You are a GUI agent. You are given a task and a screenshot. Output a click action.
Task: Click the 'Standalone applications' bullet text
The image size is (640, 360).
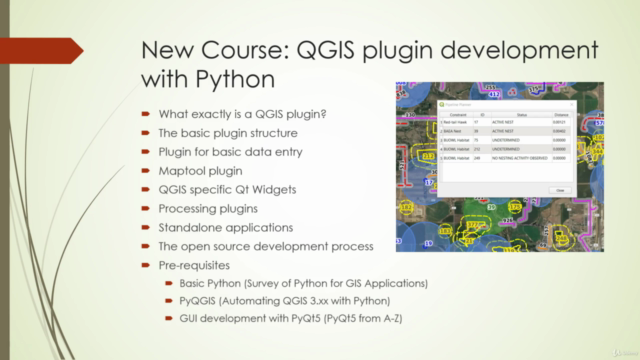tap(226, 227)
